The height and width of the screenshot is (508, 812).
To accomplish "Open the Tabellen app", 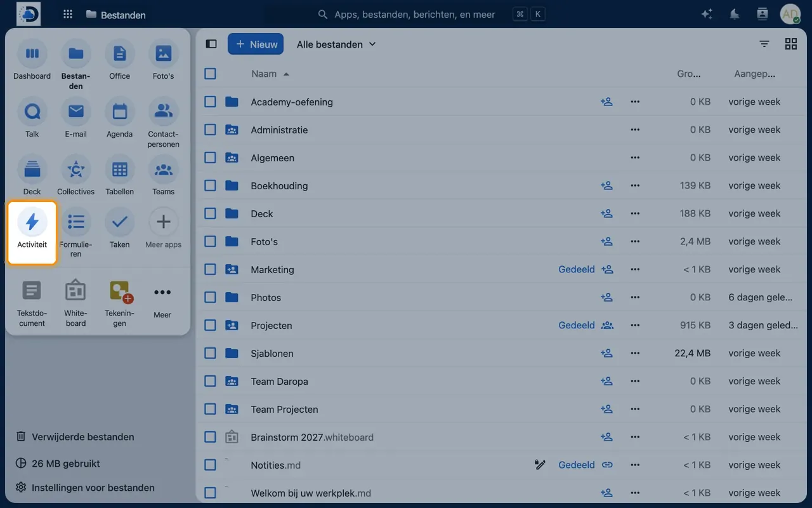I will [119, 176].
